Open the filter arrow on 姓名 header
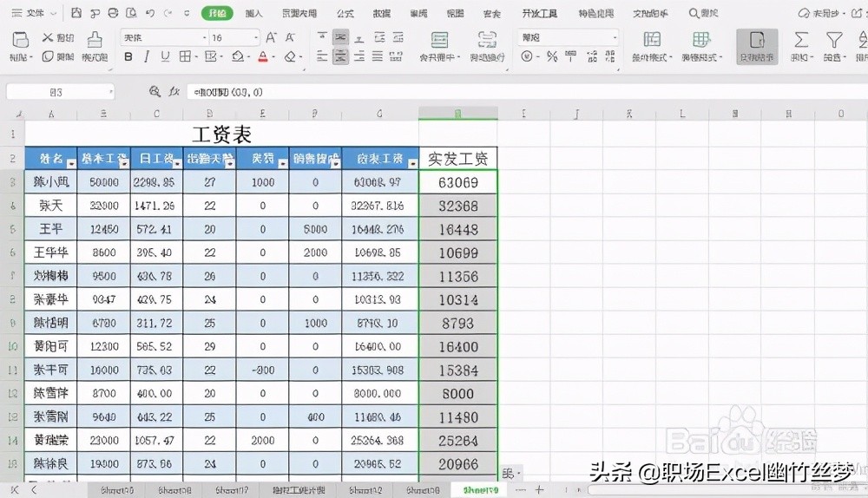 (71, 163)
